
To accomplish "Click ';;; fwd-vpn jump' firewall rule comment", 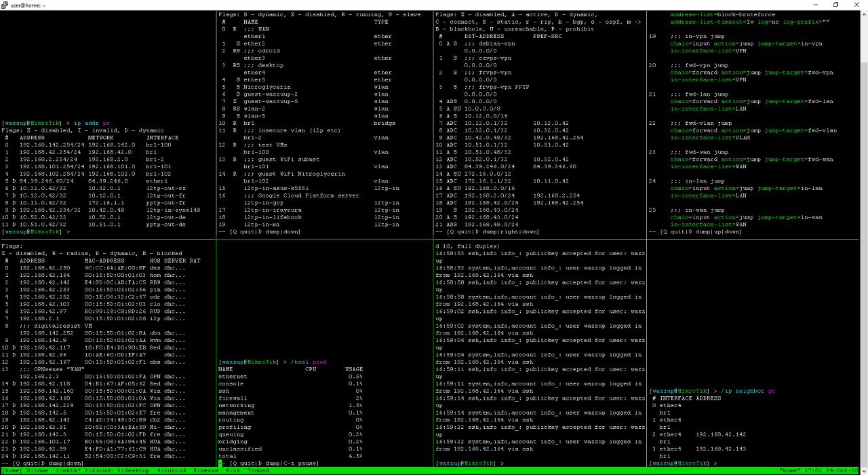I will (700, 65).
